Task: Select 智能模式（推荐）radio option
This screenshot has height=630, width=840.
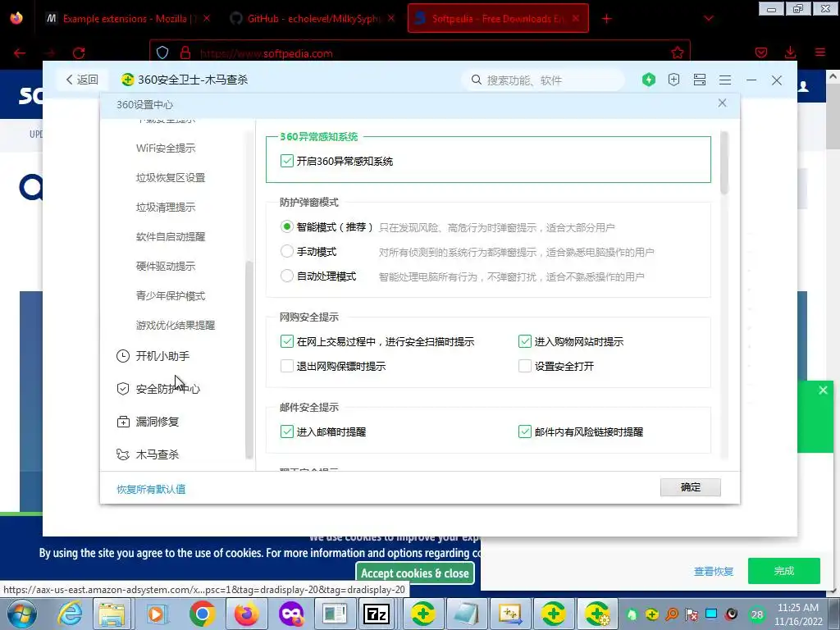Action: 286,226
